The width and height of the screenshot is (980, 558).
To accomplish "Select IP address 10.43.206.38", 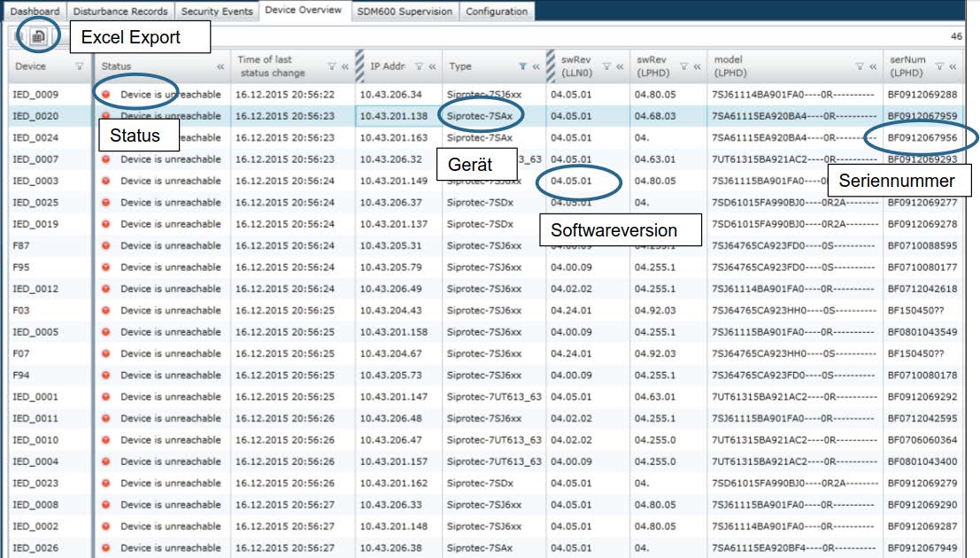I will tap(390, 548).
